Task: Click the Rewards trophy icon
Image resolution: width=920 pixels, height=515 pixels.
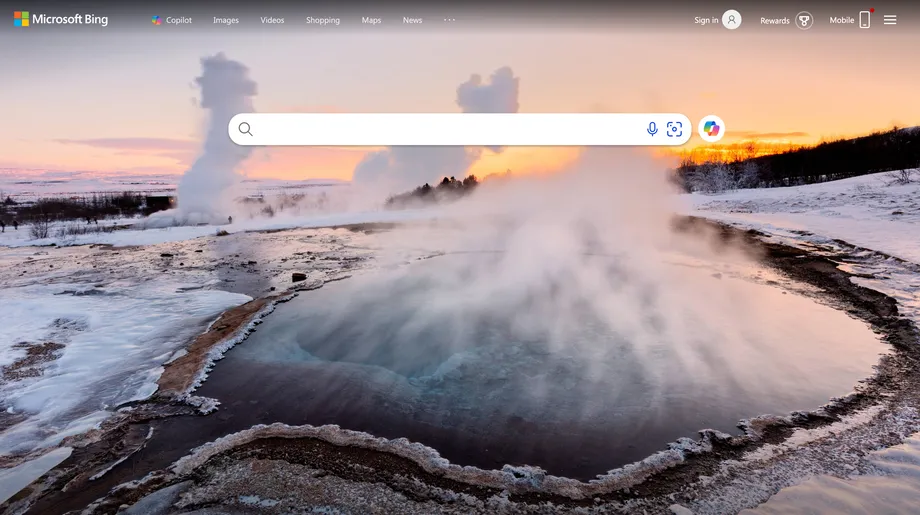Action: [804, 20]
